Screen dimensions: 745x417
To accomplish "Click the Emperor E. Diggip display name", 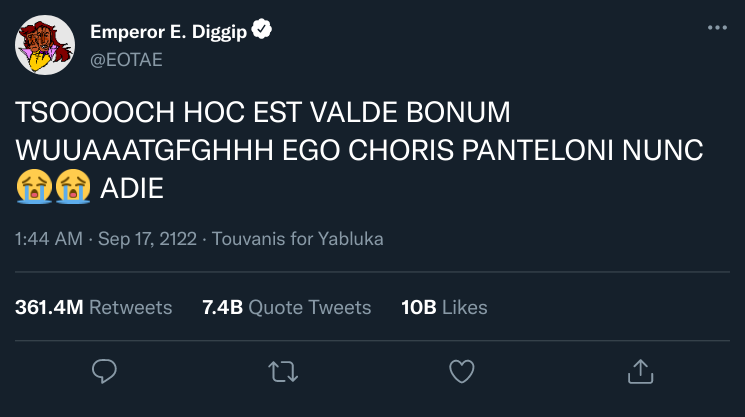I will [168, 32].
